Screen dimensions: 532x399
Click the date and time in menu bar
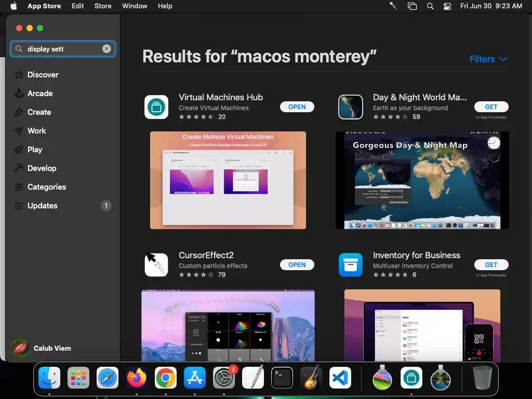tap(491, 6)
